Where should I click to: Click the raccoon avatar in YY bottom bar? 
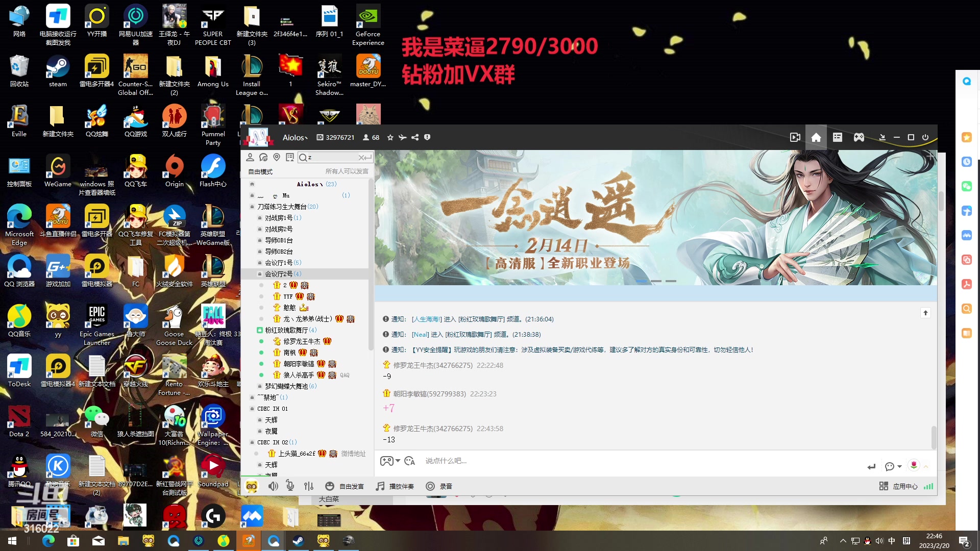[x=251, y=486]
